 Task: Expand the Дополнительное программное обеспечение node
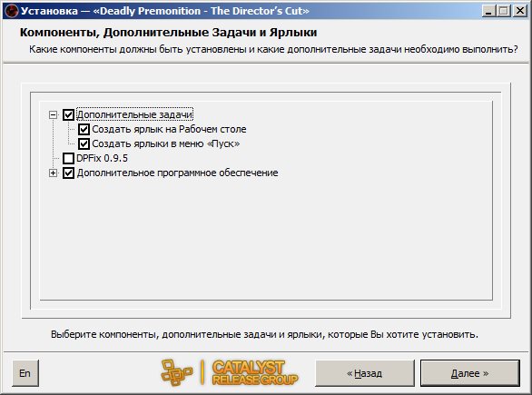click(x=53, y=173)
